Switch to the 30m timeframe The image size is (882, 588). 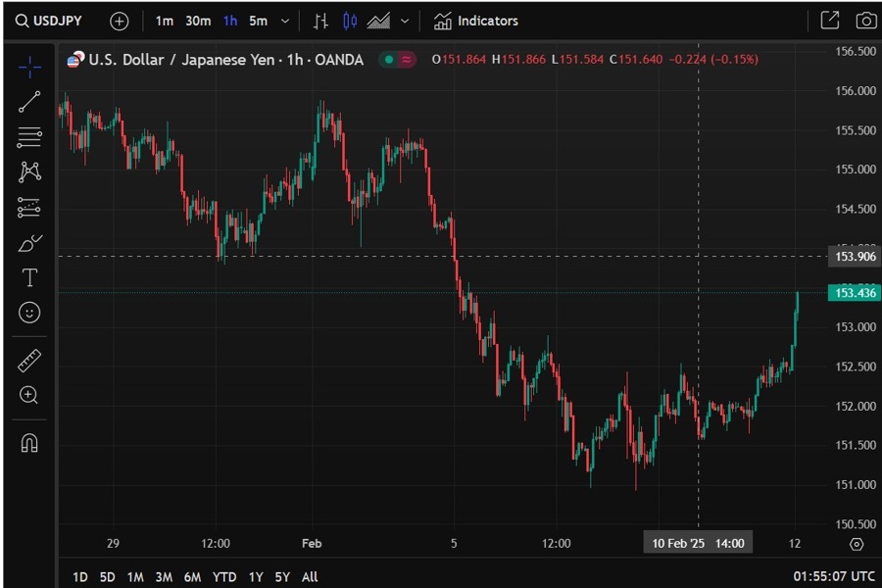pos(198,21)
